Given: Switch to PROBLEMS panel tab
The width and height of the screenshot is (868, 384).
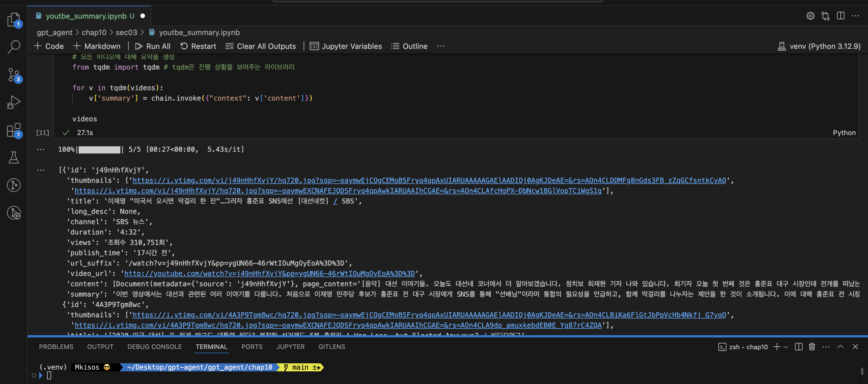Looking at the screenshot, I should (x=56, y=347).
